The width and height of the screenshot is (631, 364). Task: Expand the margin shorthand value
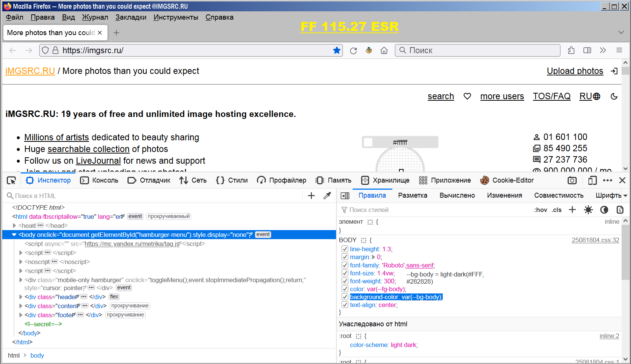click(x=374, y=257)
